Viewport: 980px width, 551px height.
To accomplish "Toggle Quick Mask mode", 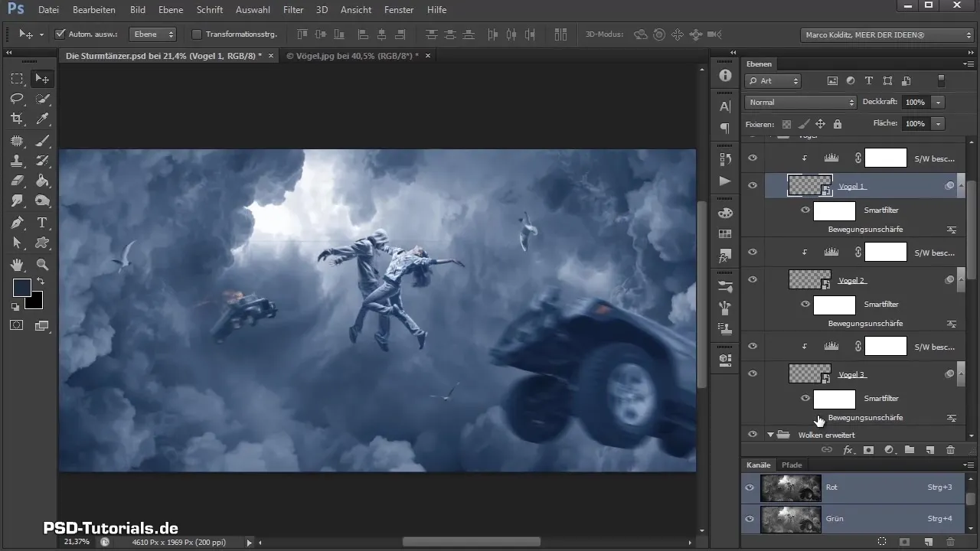I will click(x=17, y=324).
